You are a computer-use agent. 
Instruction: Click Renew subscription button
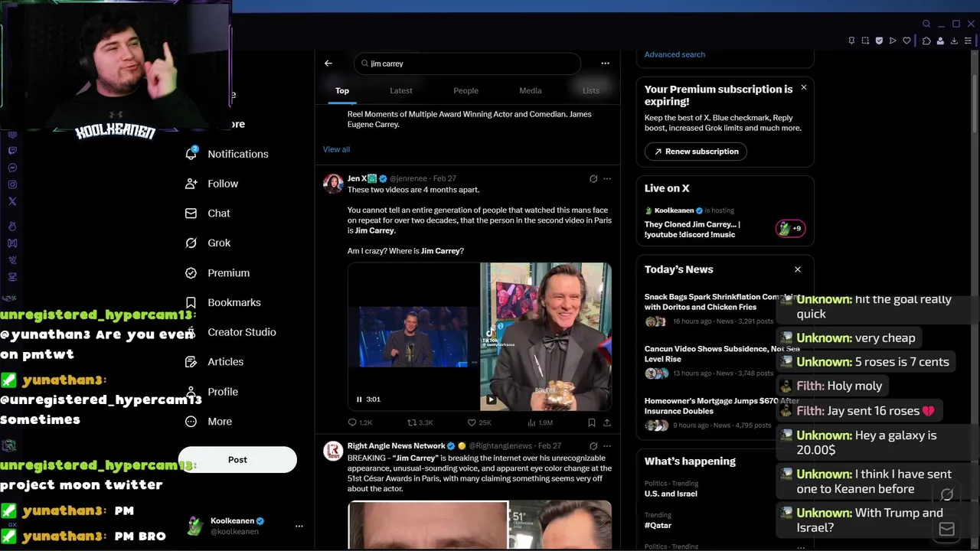click(696, 152)
